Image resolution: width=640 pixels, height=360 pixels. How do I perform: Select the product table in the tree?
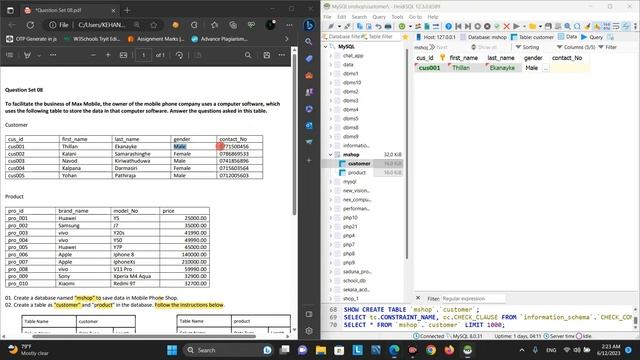coord(357,173)
